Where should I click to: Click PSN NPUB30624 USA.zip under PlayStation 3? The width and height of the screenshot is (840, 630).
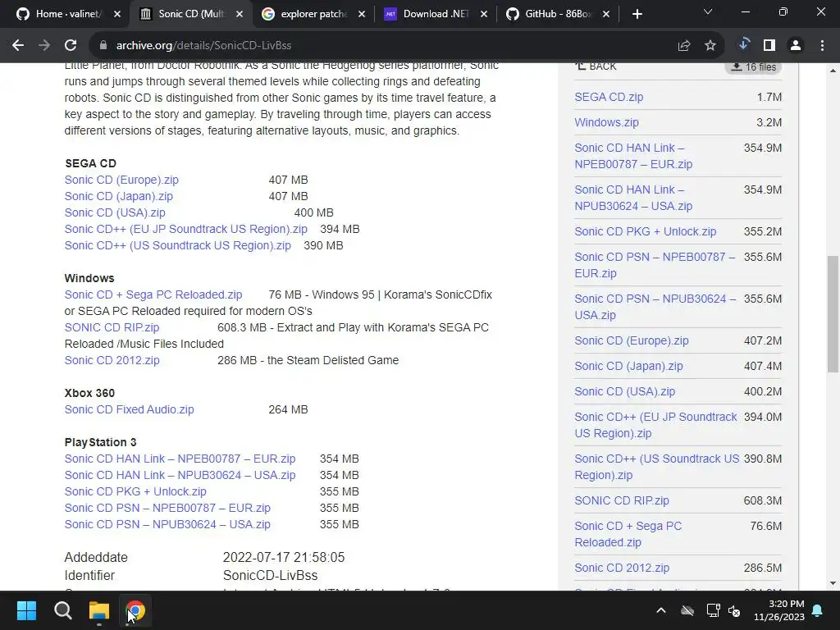[167, 524]
